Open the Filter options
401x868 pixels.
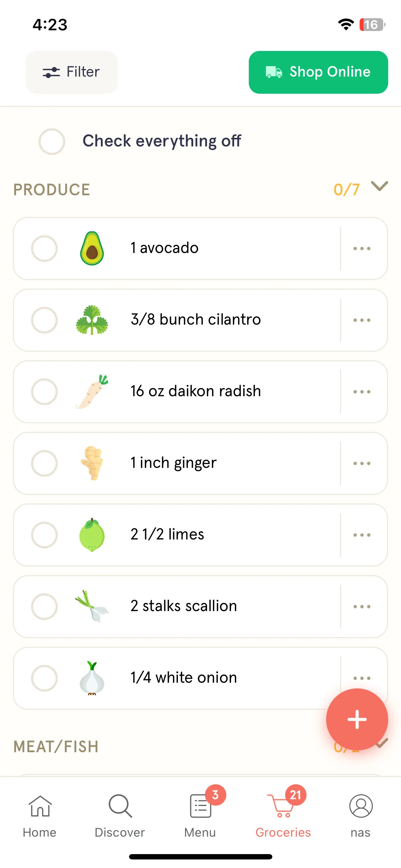(71, 72)
